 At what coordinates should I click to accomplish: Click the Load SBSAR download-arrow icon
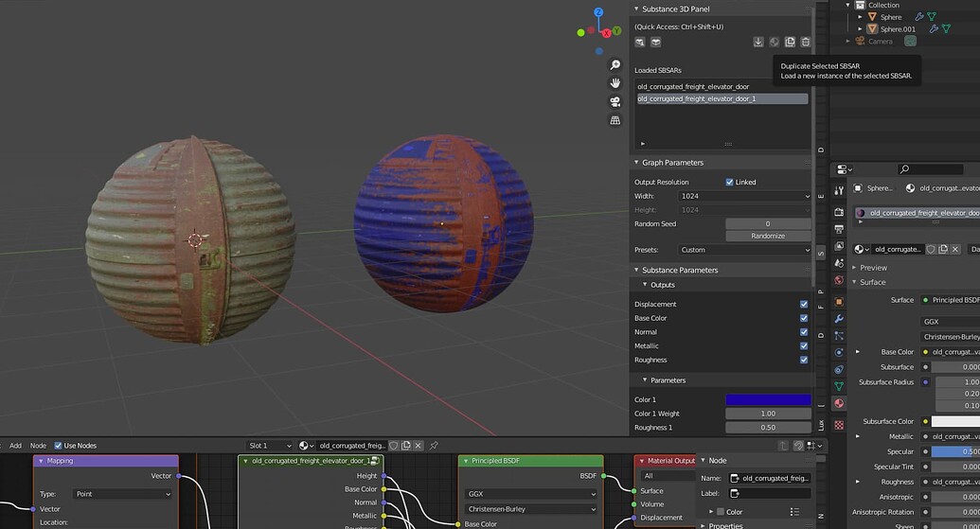tap(758, 42)
